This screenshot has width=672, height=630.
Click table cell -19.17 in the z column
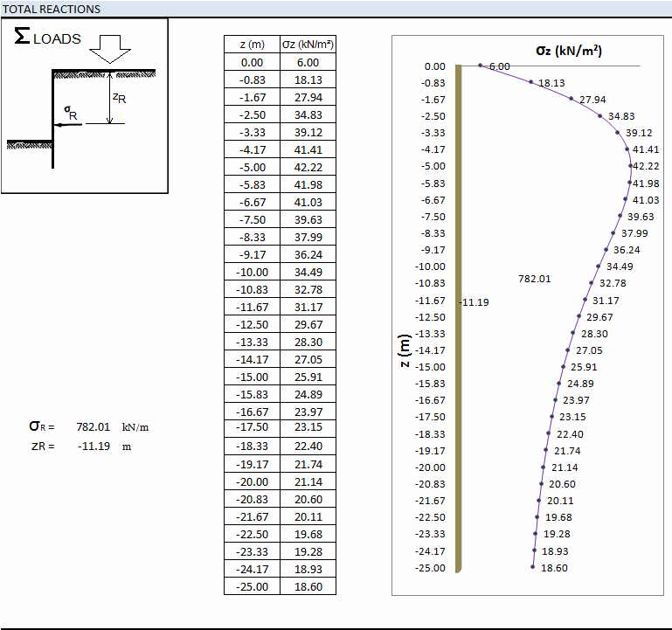pyautogui.click(x=252, y=464)
